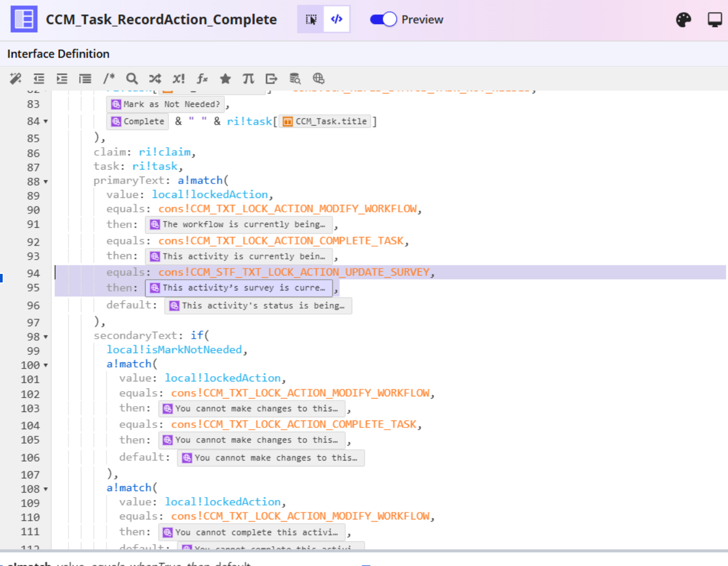Click a!match( on line 108

[132, 488]
